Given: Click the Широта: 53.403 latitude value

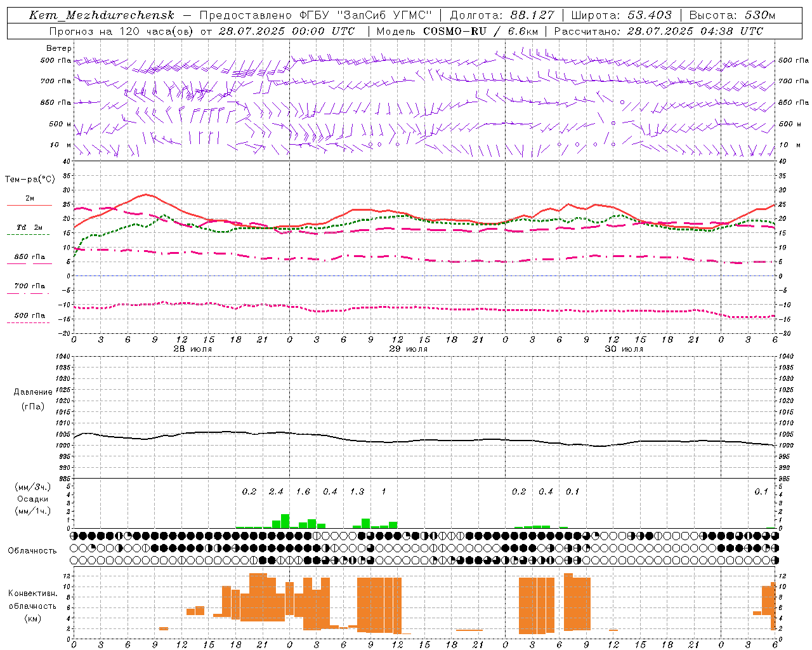Looking at the screenshot, I should pos(621,15).
